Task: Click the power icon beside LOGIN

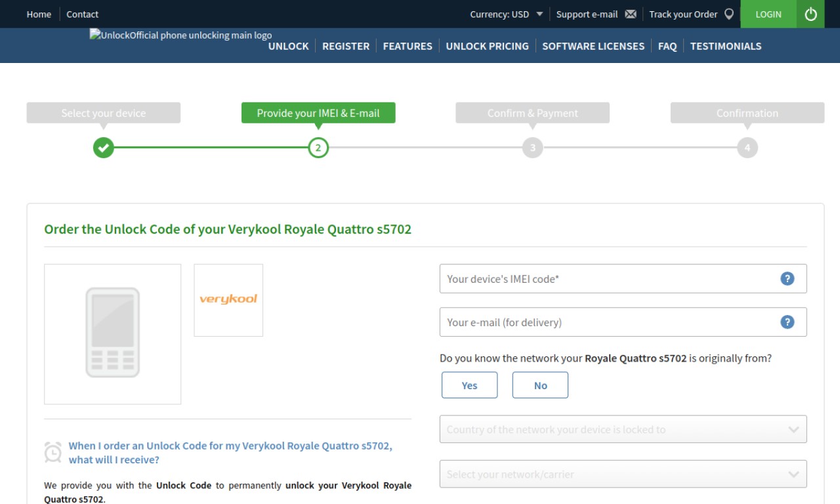Action: pos(811,14)
